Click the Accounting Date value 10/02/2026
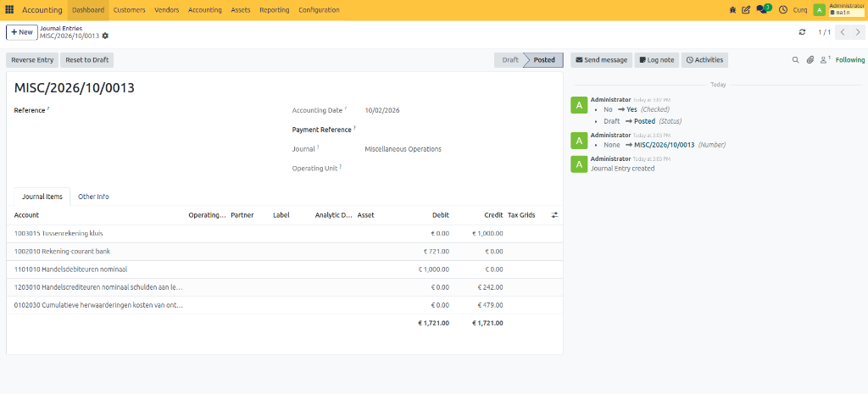868x394 pixels. coord(382,110)
